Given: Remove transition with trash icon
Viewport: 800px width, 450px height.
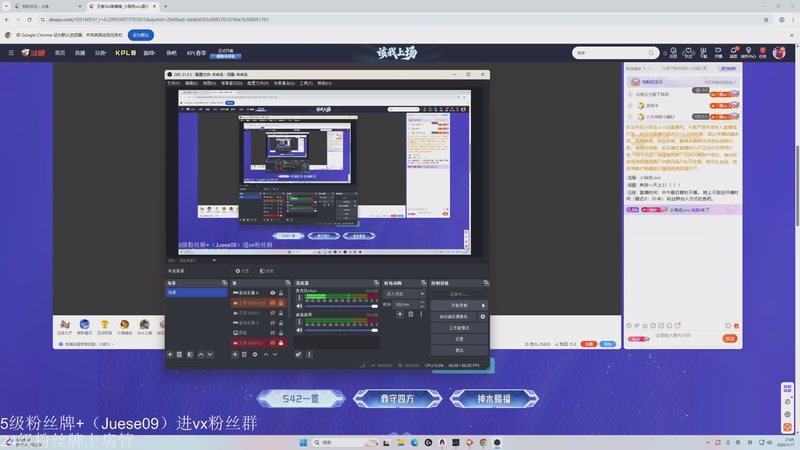Looking at the screenshot, I should (411, 314).
